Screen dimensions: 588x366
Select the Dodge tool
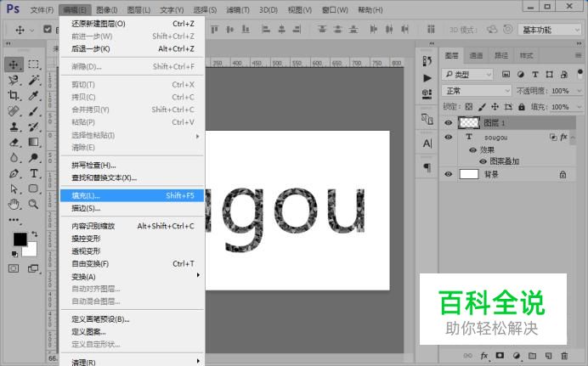tap(33, 158)
